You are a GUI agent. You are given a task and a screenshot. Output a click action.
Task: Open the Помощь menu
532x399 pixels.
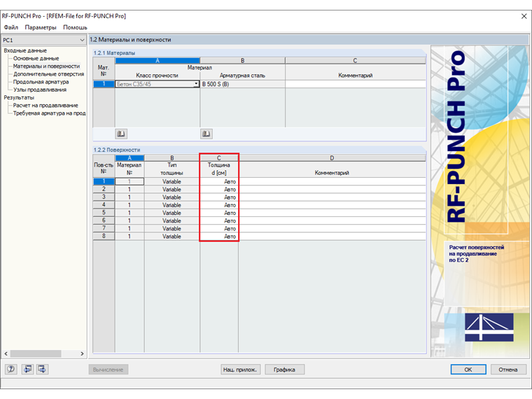point(75,27)
